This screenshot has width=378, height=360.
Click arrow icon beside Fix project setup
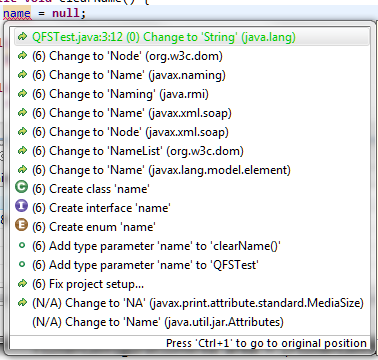point(22,284)
